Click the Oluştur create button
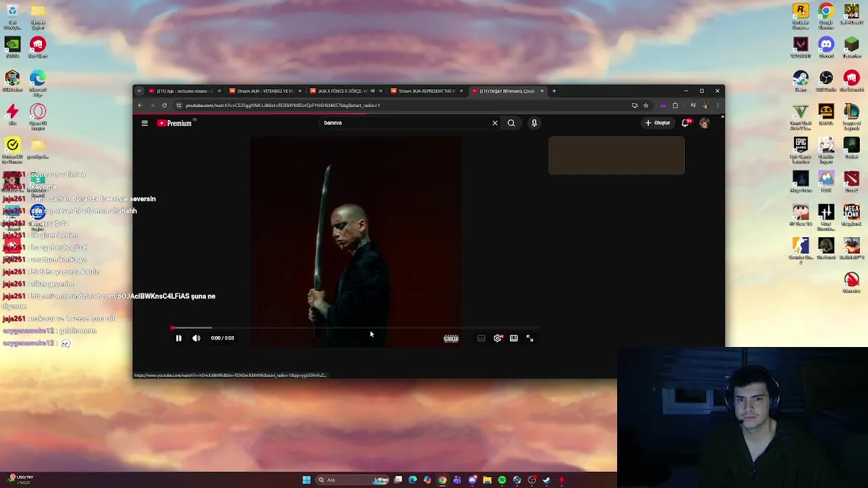 coord(658,123)
